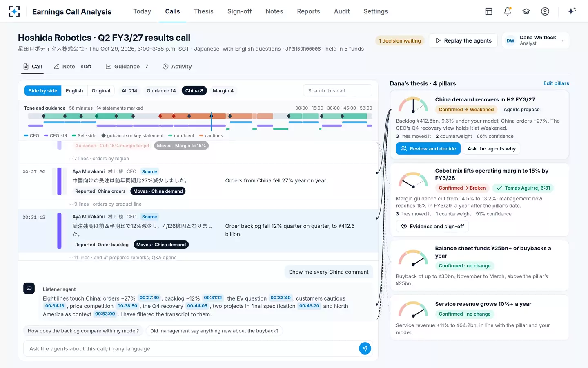This screenshot has height=368, width=588.
Task: Click the Search this call field
Action: coord(337,91)
